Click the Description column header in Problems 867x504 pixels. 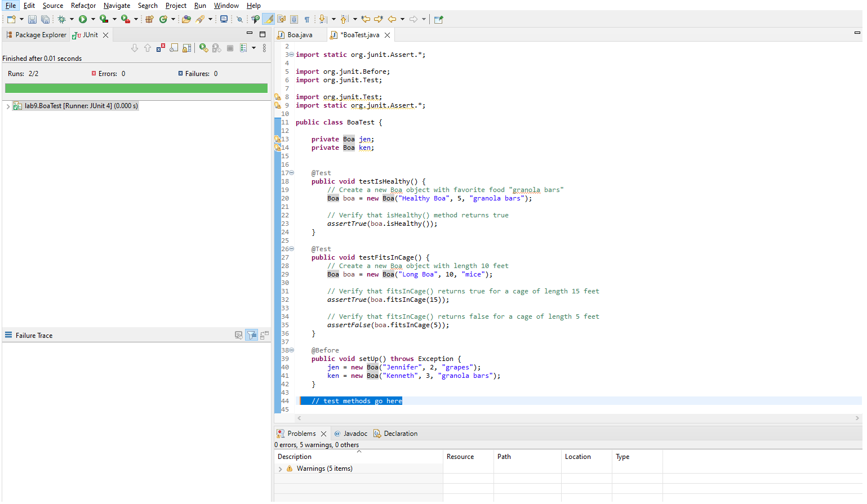[x=295, y=457]
